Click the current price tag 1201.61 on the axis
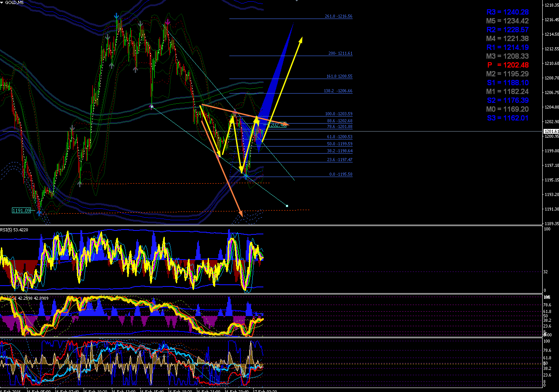559x392 pixels. tap(551, 132)
